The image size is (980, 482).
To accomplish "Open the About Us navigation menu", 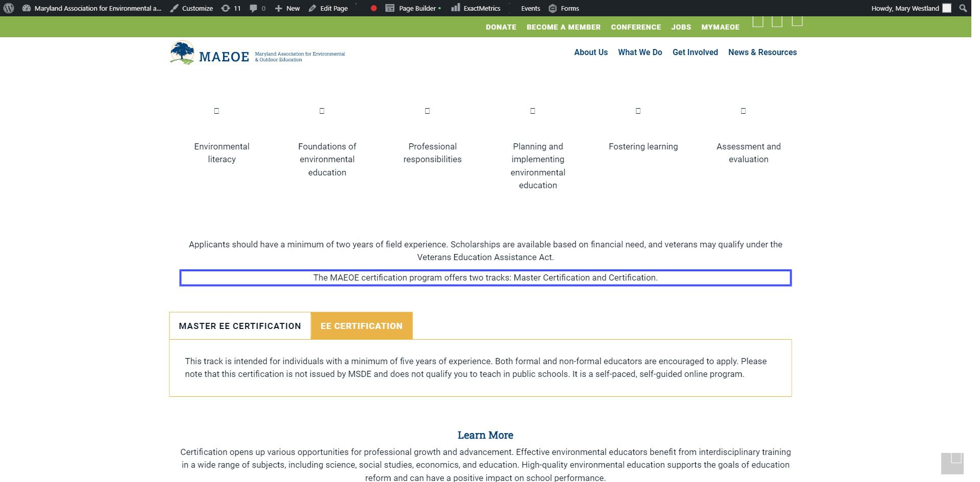I will 591,52.
